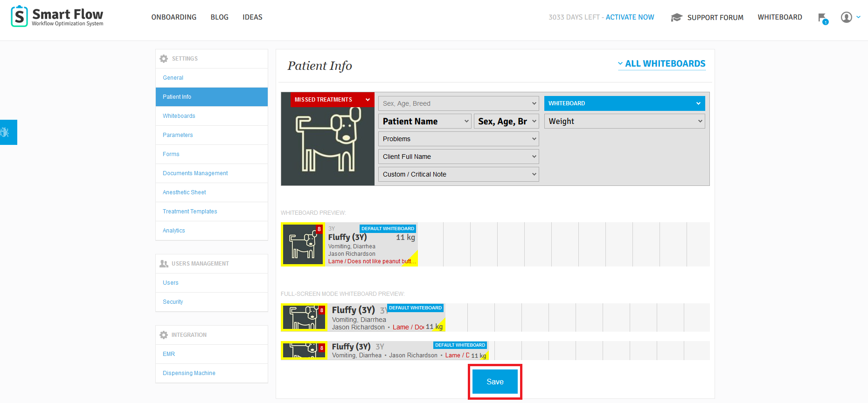Image resolution: width=868 pixels, height=403 pixels.
Task: Open Dispensing Machine integration
Action: [212, 373]
